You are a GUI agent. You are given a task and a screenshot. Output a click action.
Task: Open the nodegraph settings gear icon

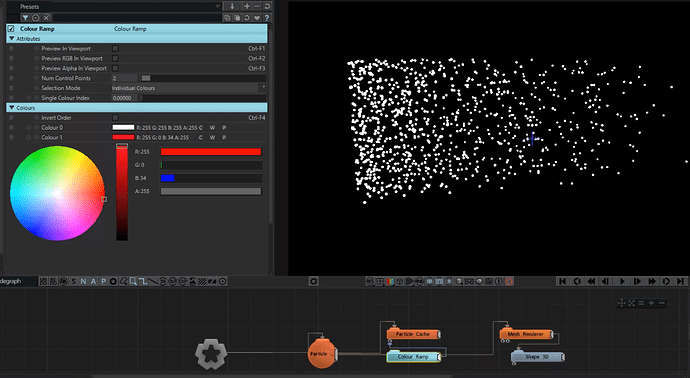tap(313, 281)
